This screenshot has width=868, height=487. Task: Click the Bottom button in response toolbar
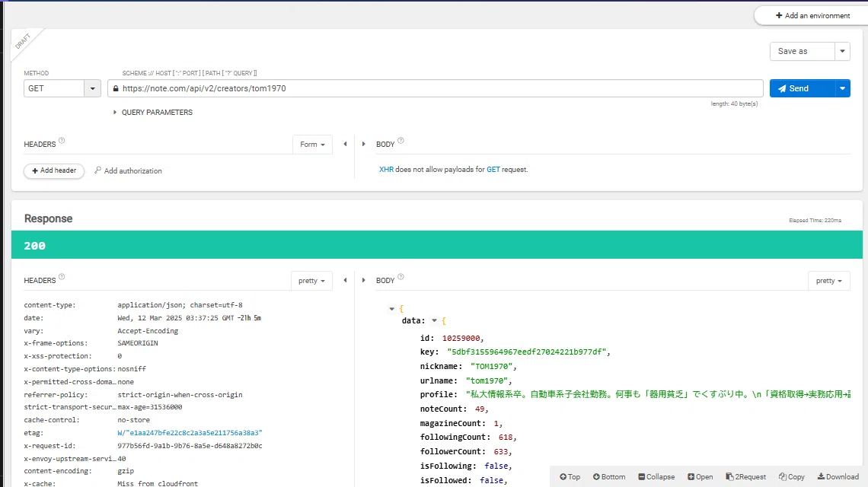(609, 476)
